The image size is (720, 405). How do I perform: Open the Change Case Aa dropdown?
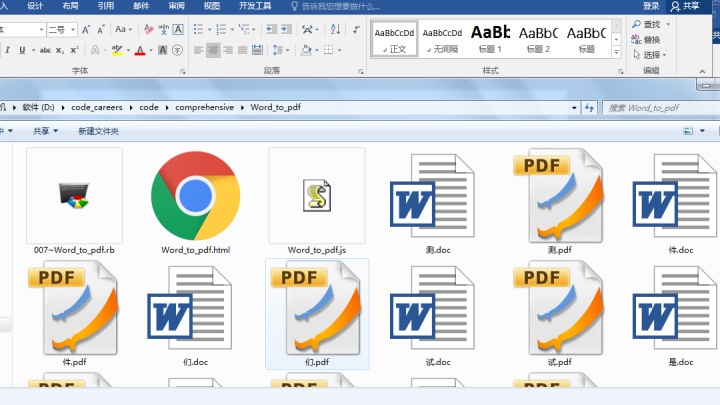tap(123, 29)
